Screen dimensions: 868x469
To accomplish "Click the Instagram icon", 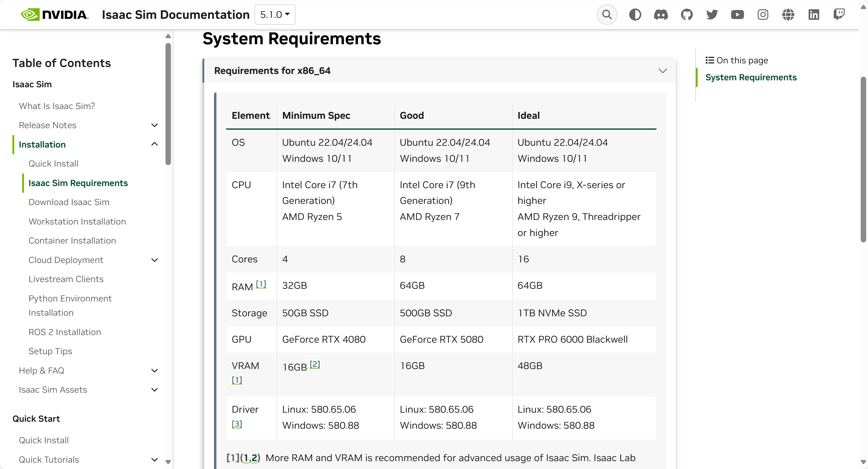I will 763,15.
